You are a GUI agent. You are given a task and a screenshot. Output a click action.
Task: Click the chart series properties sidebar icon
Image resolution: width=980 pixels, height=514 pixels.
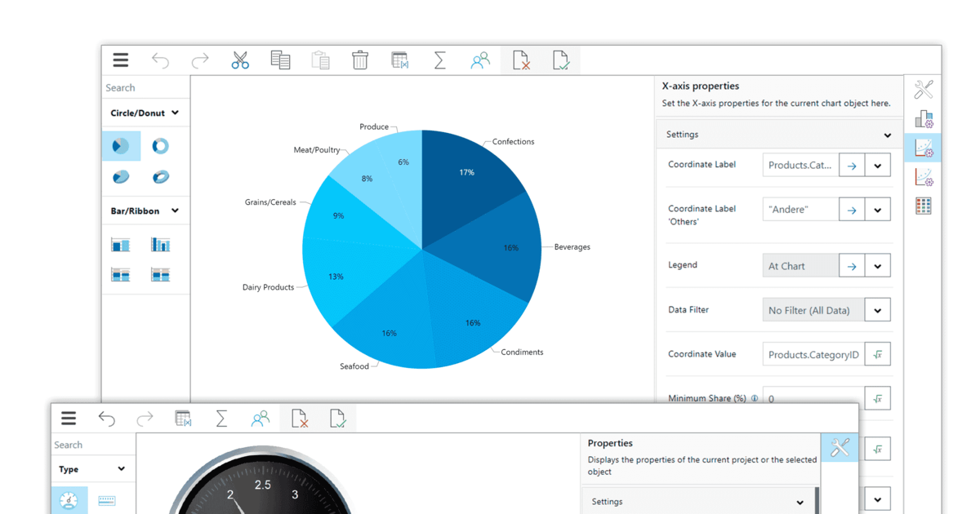click(924, 119)
